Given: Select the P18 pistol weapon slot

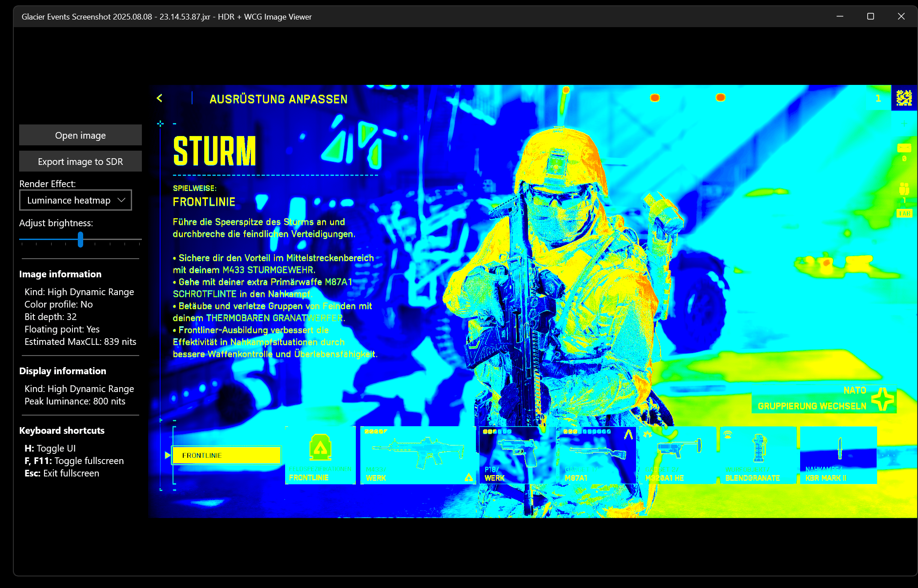Looking at the screenshot, I should 517,455.
